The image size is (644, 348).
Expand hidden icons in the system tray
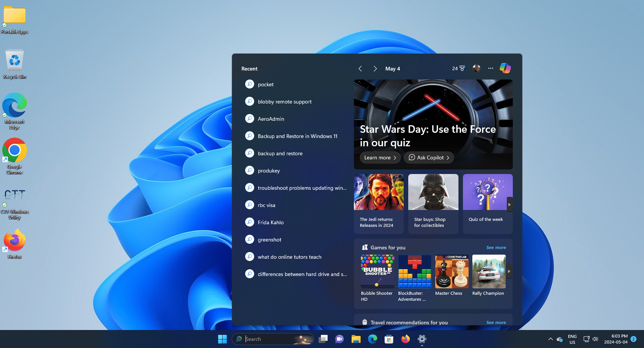[x=551, y=339]
